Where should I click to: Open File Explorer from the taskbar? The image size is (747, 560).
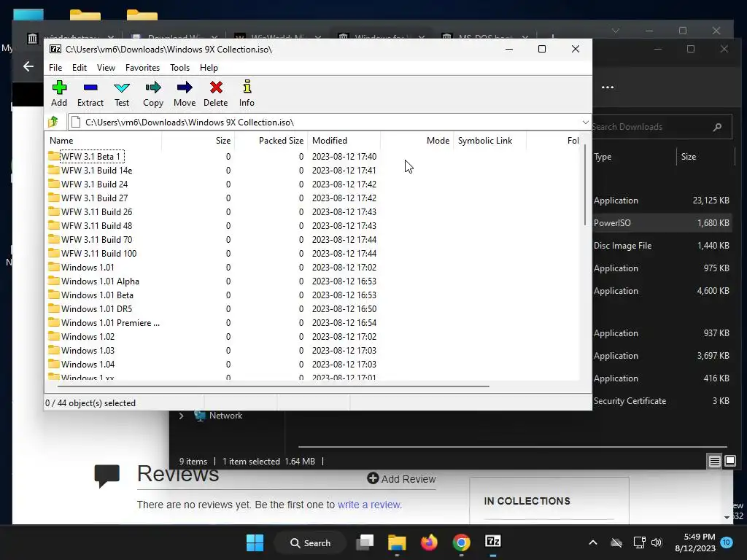point(397,542)
